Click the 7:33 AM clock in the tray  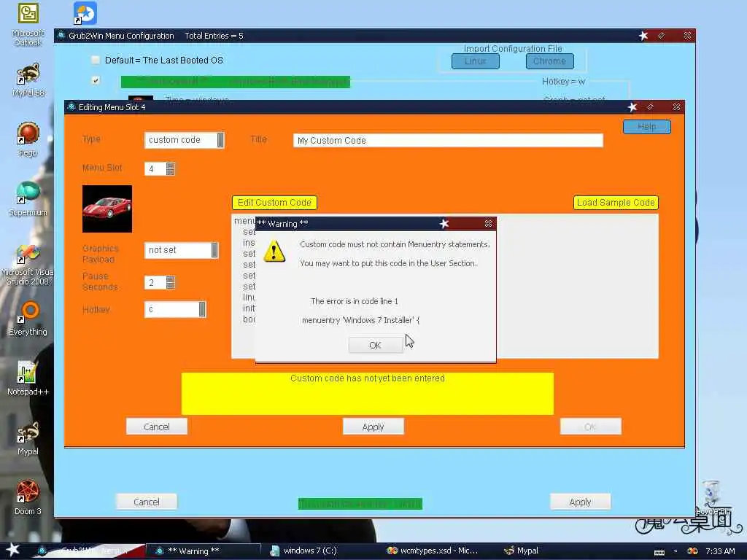(720, 551)
